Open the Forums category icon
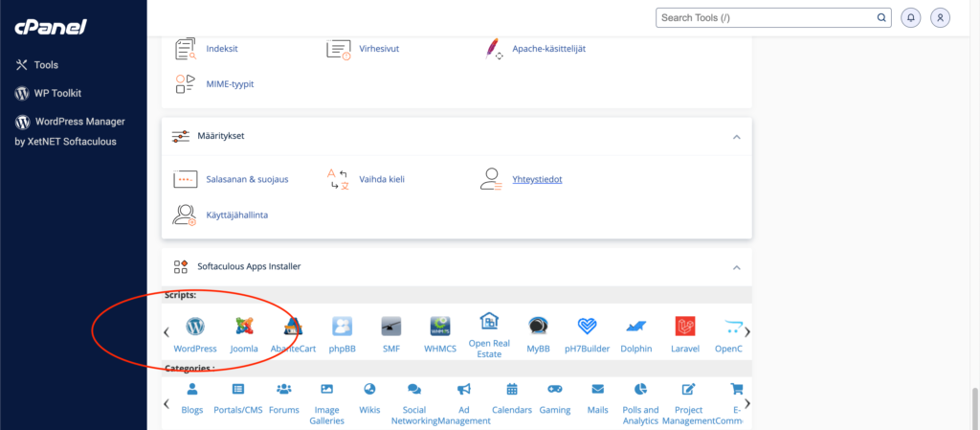Image resolution: width=980 pixels, height=430 pixels. pyautogui.click(x=283, y=389)
